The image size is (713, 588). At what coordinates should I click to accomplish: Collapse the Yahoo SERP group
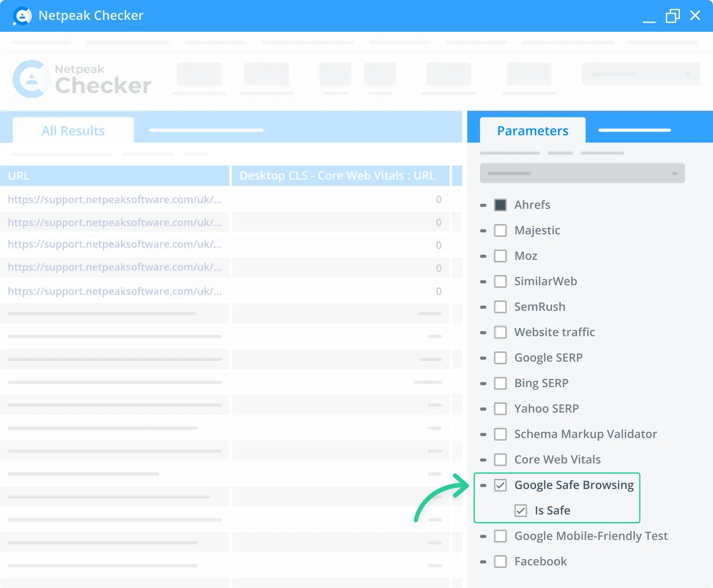(x=483, y=409)
